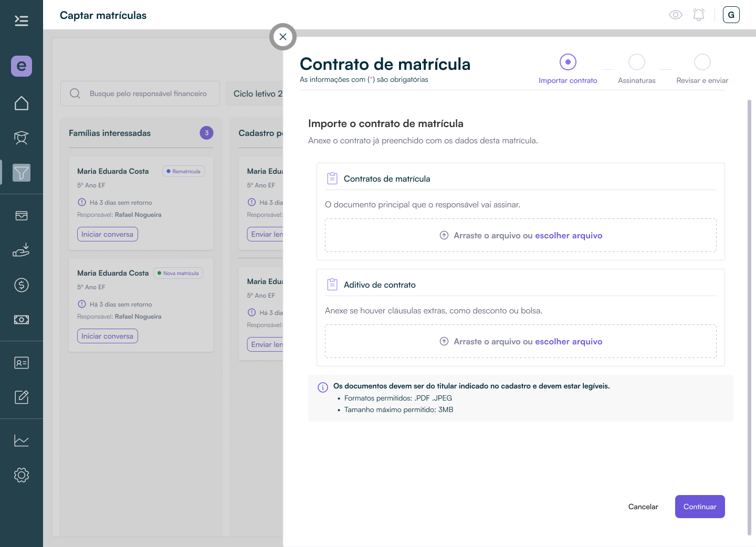Viewport: 756px width, 547px height.
Task: Click the warning icon in the Rematrícula card
Action: (82, 202)
